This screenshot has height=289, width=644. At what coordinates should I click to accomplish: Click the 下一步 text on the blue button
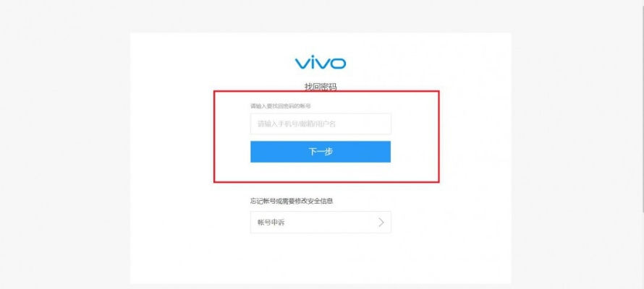point(321,152)
